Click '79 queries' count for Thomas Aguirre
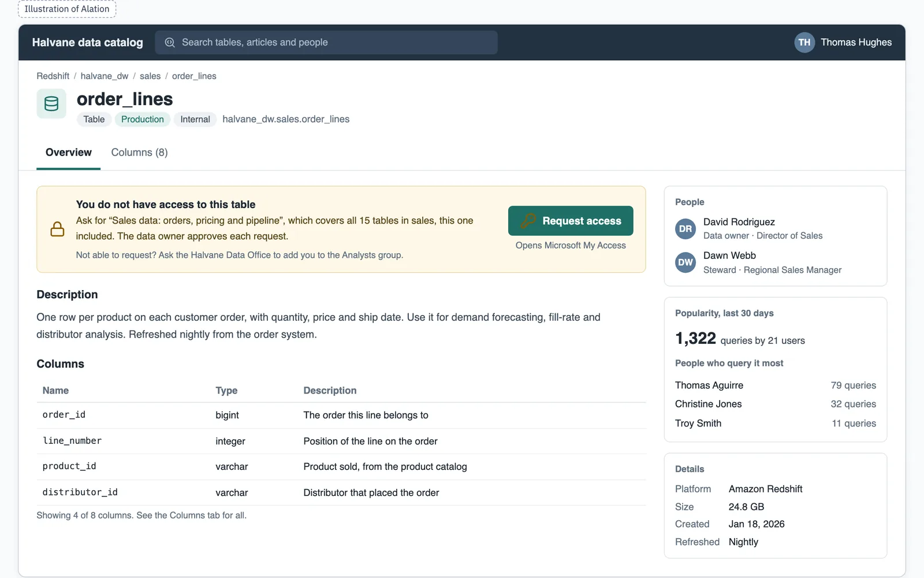The image size is (924, 578). [853, 386]
